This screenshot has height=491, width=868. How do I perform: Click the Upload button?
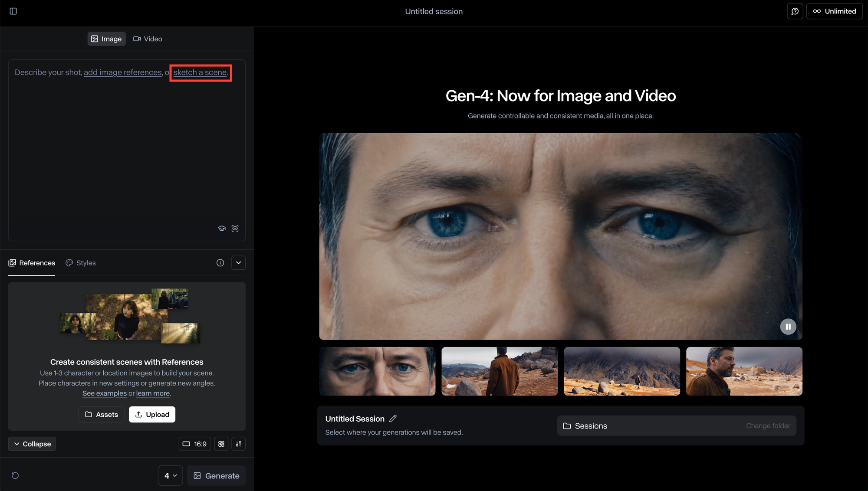click(x=152, y=415)
